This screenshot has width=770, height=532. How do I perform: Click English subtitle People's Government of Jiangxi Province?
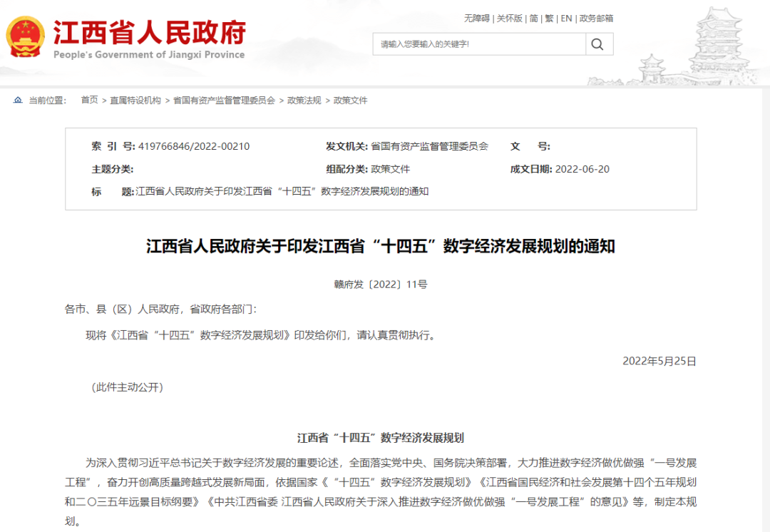tap(149, 54)
